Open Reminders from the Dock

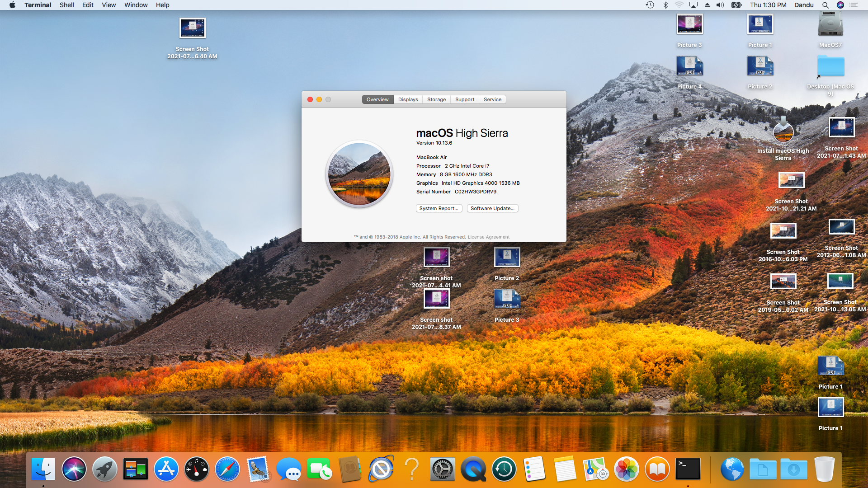[534, 469]
